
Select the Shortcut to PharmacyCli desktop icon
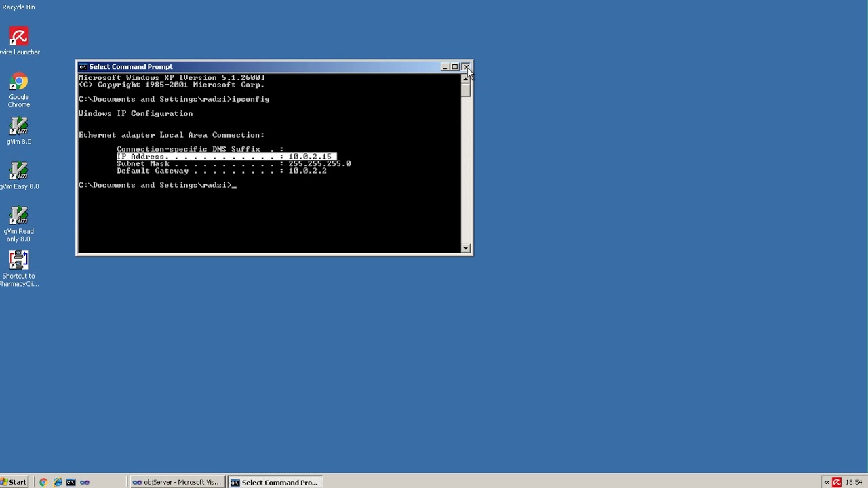pyautogui.click(x=19, y=269)
